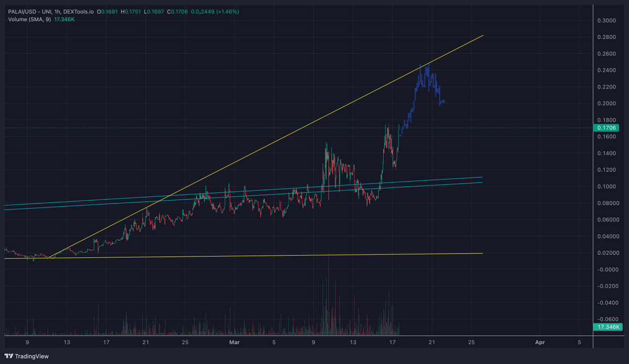The image size is (629, 364).
Task: Select the Apr label on the time axis
Action: [x=539, y=342]
